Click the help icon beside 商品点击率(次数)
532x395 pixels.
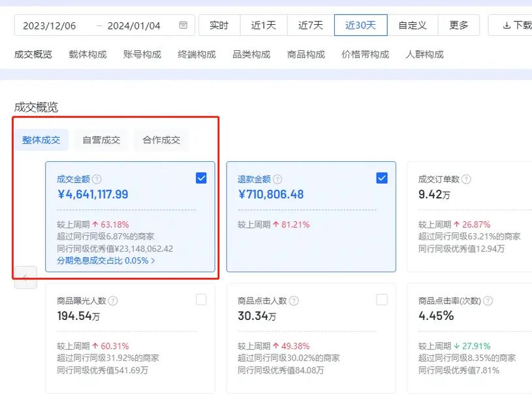tap(488, 301)
